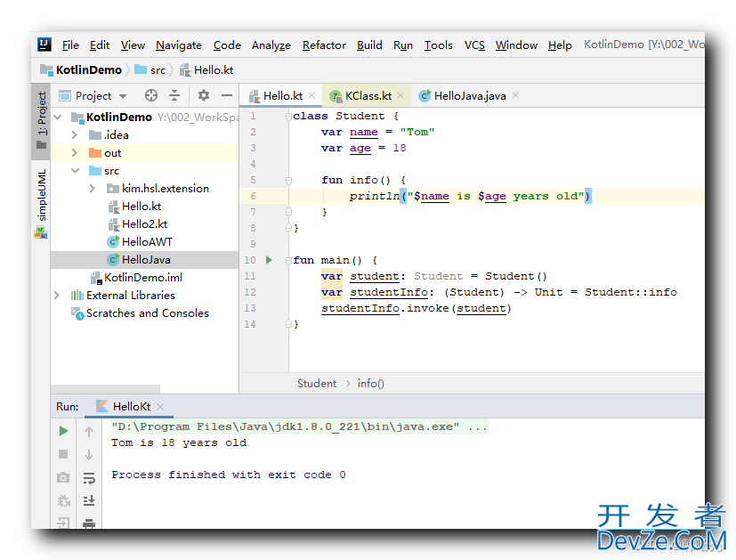This screenshot has width=736, height=560.
Task: Open the Edit menu
Action: pyautogui.click(x=100, y=45)
